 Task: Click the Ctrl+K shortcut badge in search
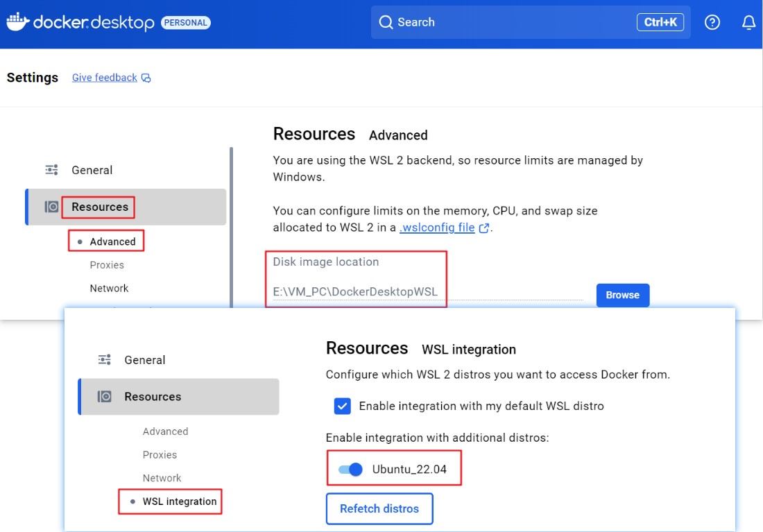[660, 22]
